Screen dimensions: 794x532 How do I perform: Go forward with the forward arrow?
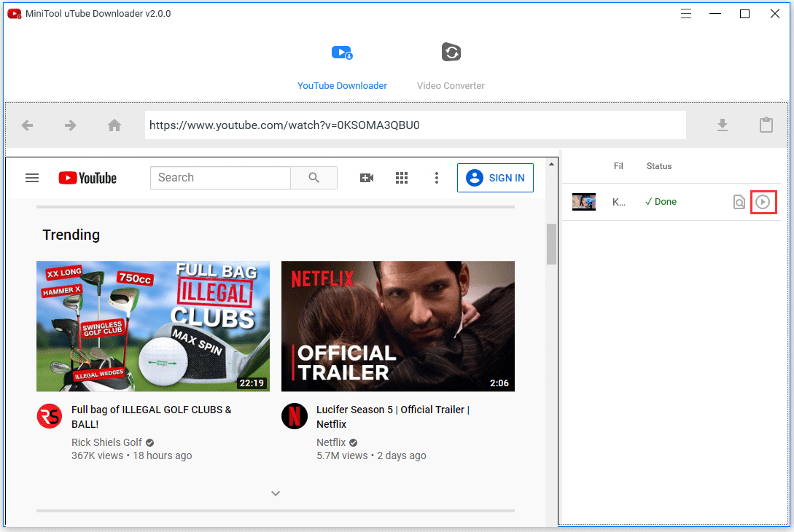point(71,125)
